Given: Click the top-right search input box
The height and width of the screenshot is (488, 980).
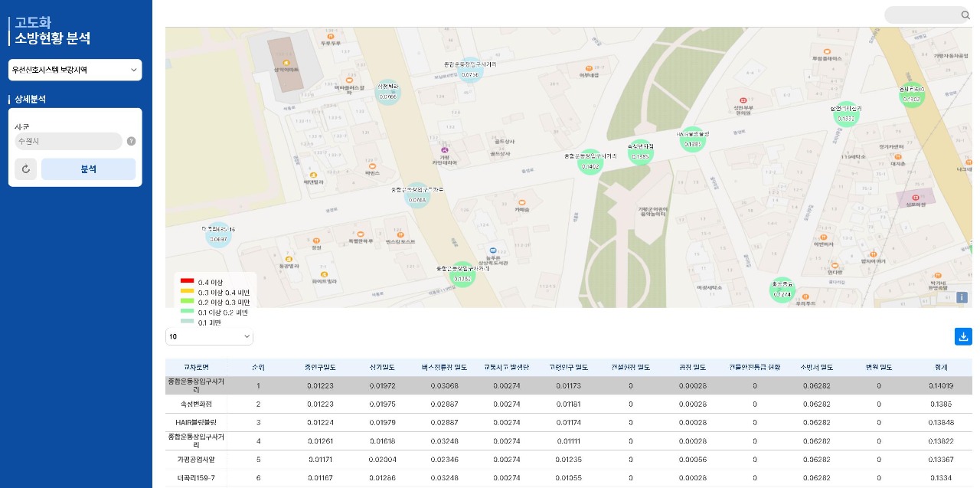Looking at the screenshot, I should [x=921, y=15].
